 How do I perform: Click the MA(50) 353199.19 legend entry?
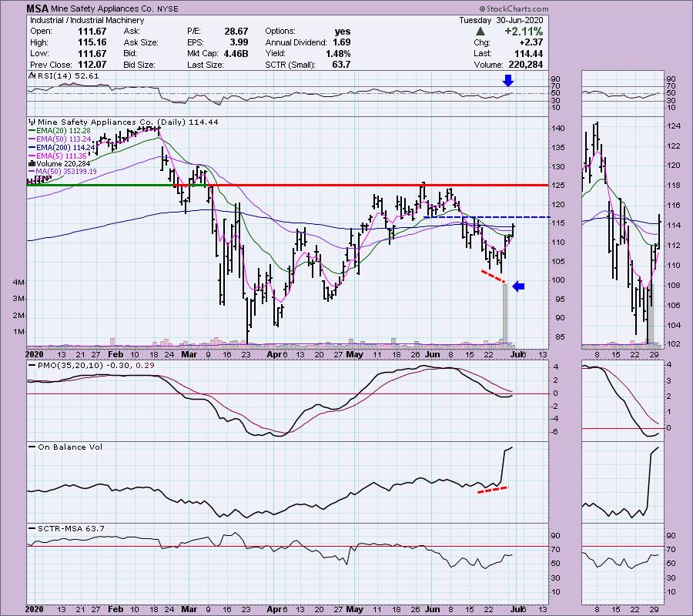coord(67,172)
